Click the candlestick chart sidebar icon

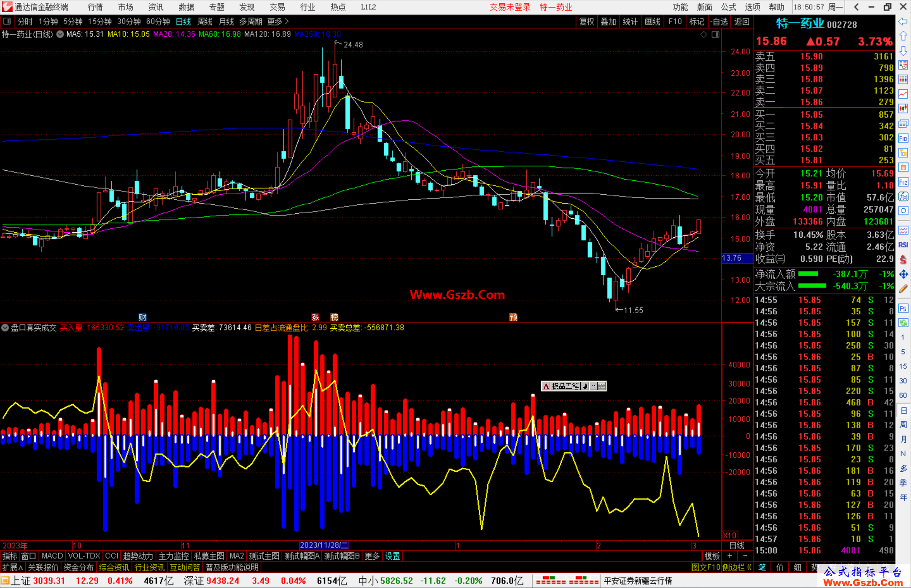(x=903, y=109)
